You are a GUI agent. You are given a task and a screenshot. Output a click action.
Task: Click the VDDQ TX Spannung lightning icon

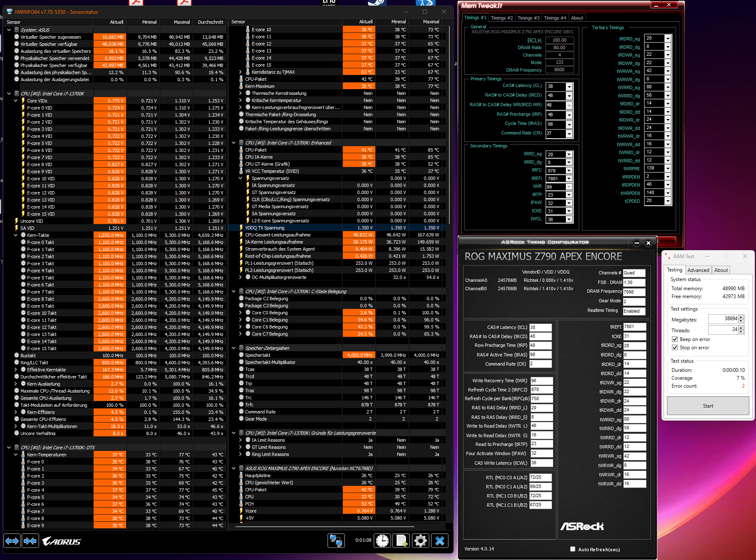tap(241, 228)
